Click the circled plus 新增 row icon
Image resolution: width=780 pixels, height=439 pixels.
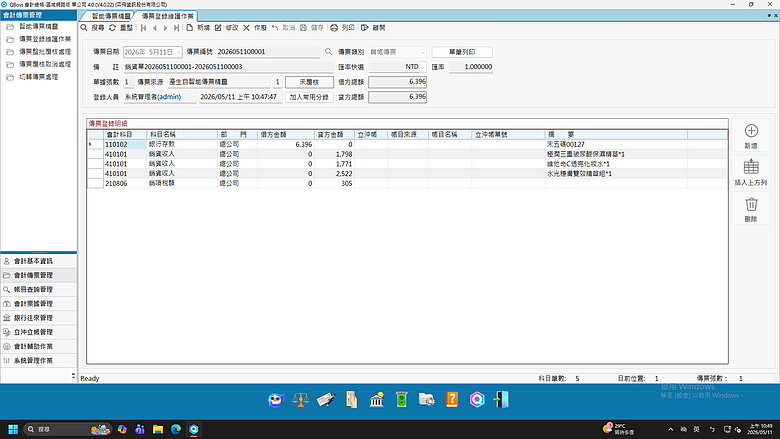pos(751,131)
